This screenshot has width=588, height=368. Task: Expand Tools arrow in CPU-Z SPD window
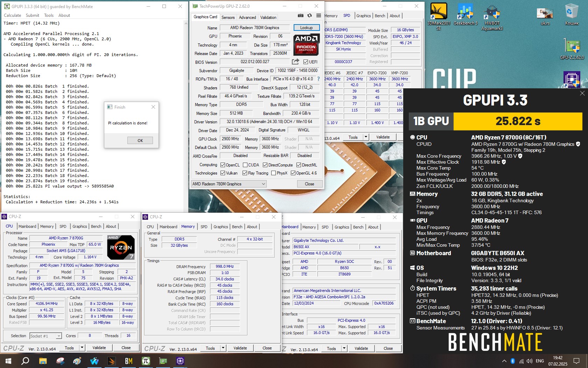[x=366, y=137]
